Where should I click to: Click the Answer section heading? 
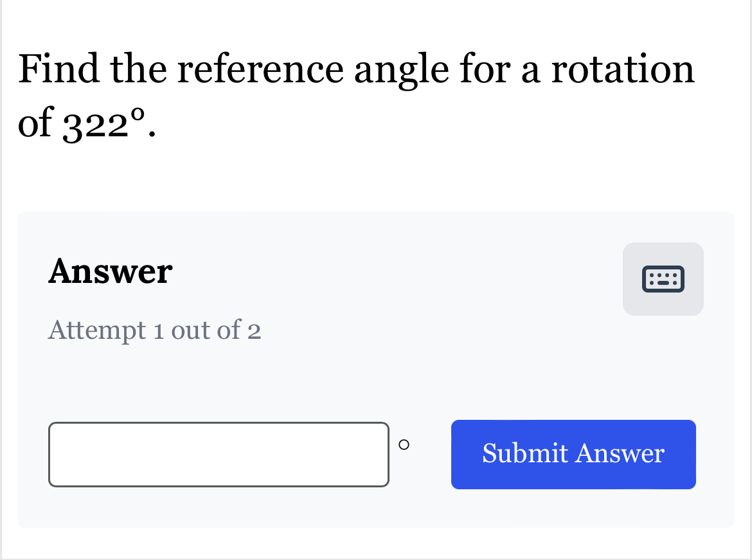pyautogui.click(x=110, y=271)
